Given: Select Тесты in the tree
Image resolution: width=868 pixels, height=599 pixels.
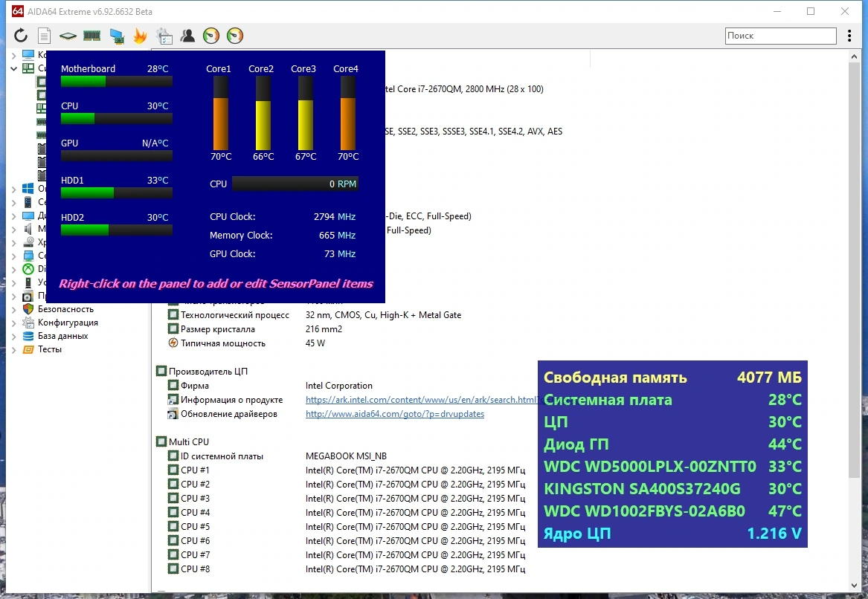Looking at the screenshot, I should (49, 349).
